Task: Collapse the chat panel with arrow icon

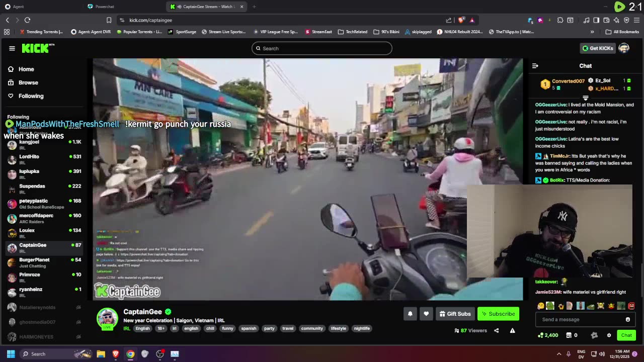Action: 535,66
